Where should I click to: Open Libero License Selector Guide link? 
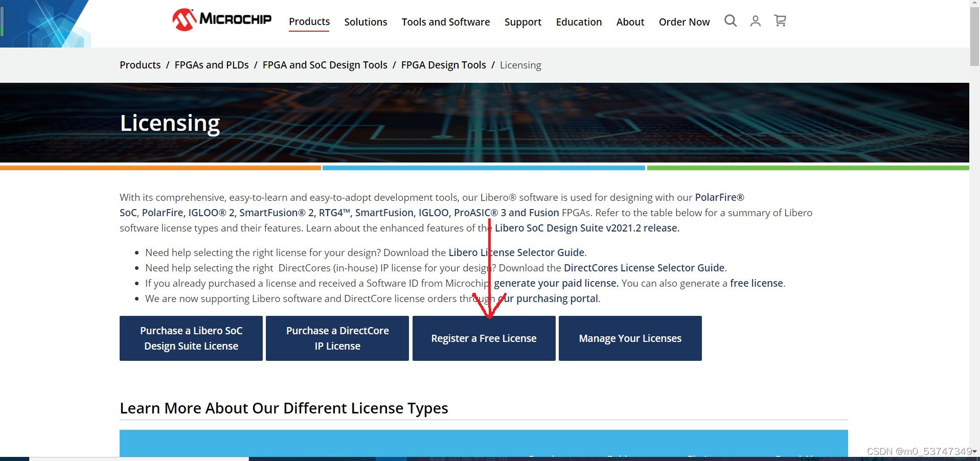pyautogui.click(x=516, y=252)
